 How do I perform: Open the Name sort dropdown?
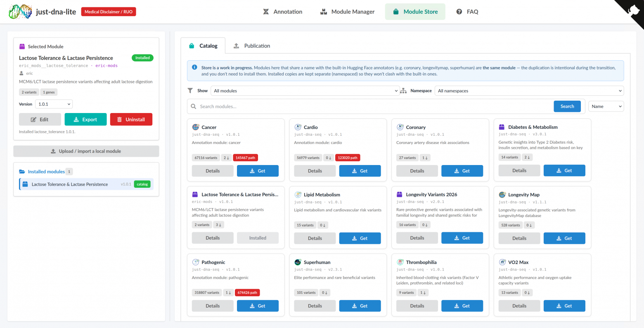606,106
